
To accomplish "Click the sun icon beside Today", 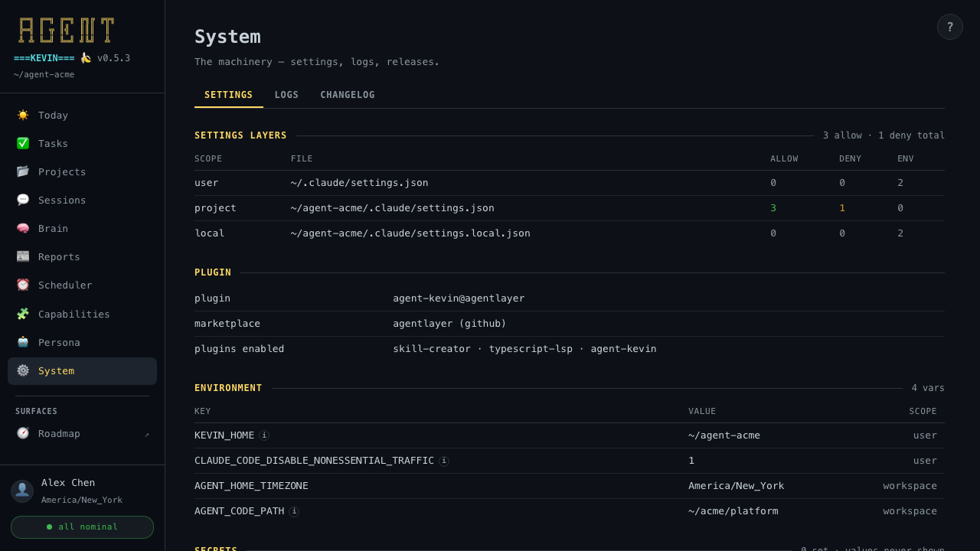I will (23, 115).
